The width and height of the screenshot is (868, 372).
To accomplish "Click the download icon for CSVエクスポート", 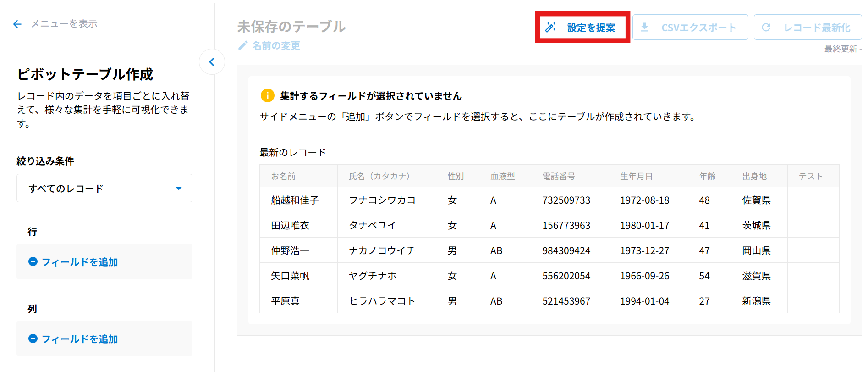I will 644,28.
